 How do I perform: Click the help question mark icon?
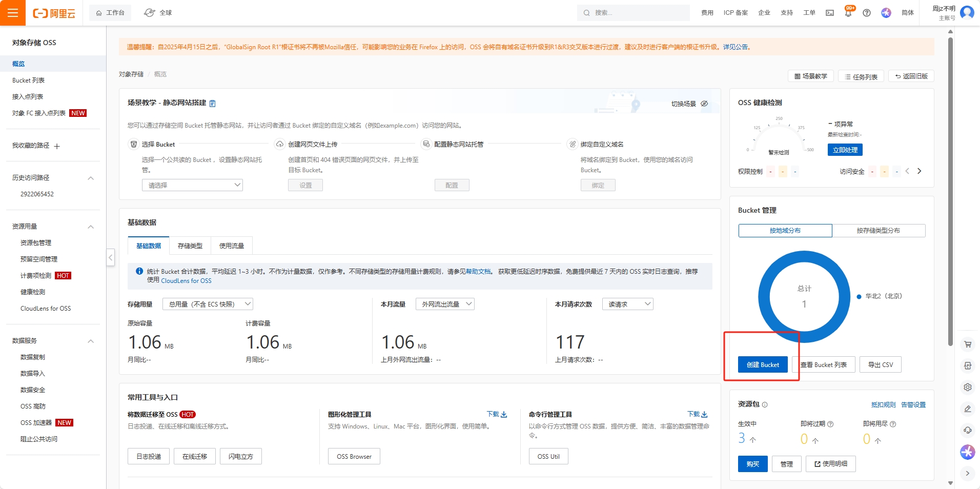[866, 13]
